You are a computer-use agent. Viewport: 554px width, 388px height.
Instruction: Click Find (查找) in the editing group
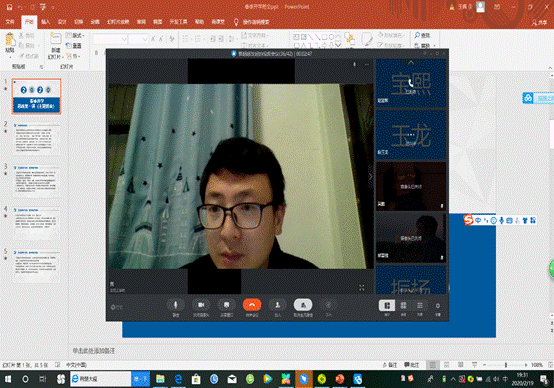pyautogui.click(x=422, y=35)
